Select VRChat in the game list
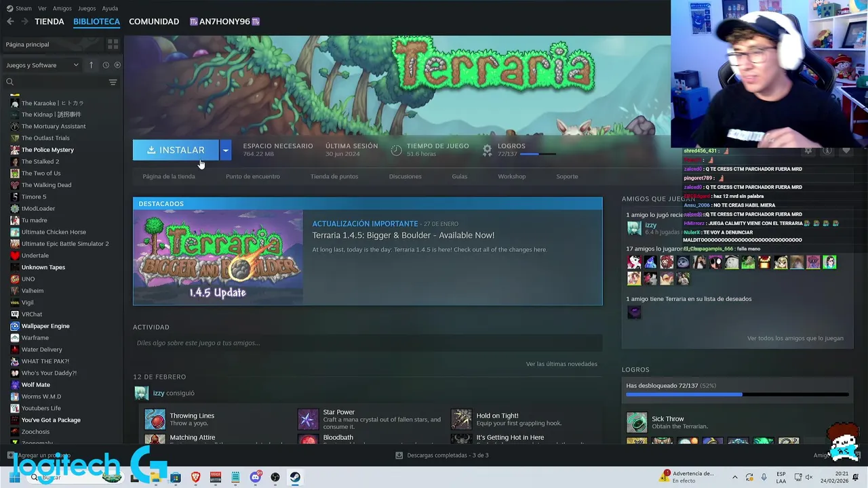The height and width of the screenshot is (488, 868). pyautogui.click(x=32, y=314)
